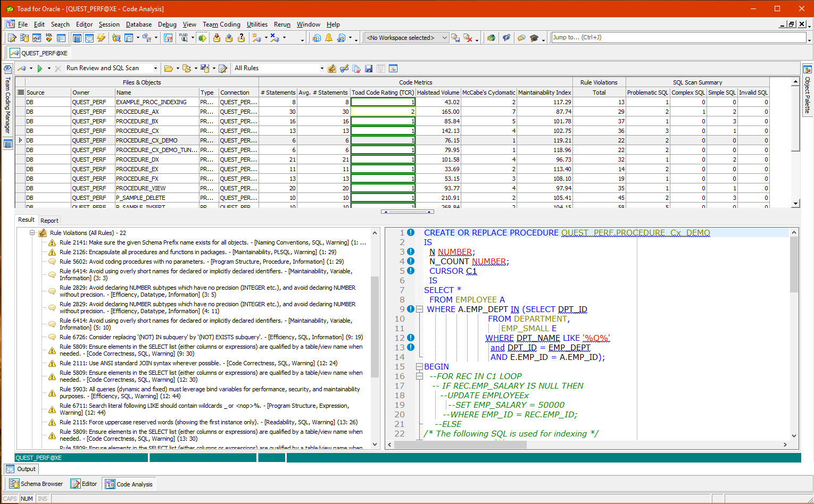Rollback changes with the blue up-arrow icon
This screenshot has height=504, width=814.
coord(229,38)
